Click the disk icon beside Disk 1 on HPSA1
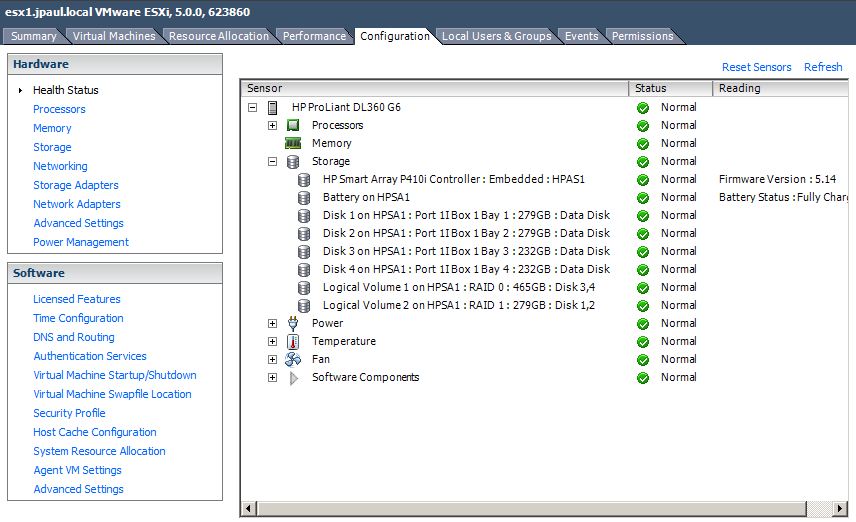 (304, 216)
